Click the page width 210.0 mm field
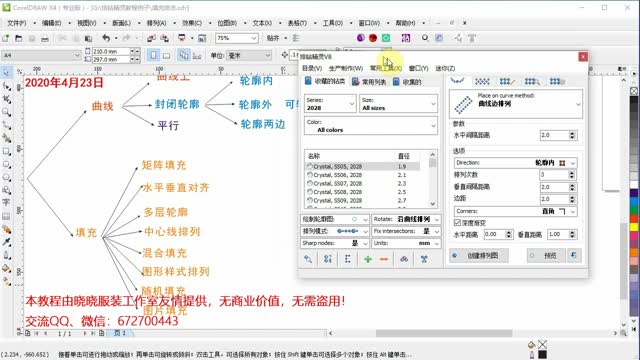Viewport: 640px width, 360px height. click(x=111, y=51)
